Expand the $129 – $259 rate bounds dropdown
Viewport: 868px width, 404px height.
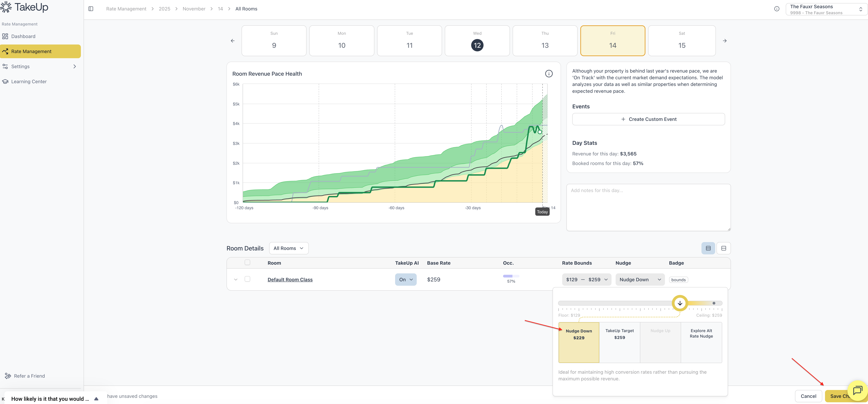tap(586, 279)
